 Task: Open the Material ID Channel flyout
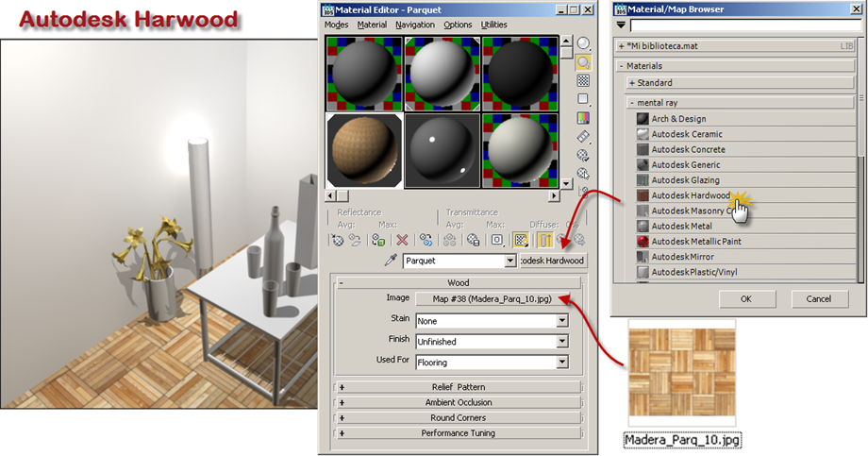pos(497,240)
